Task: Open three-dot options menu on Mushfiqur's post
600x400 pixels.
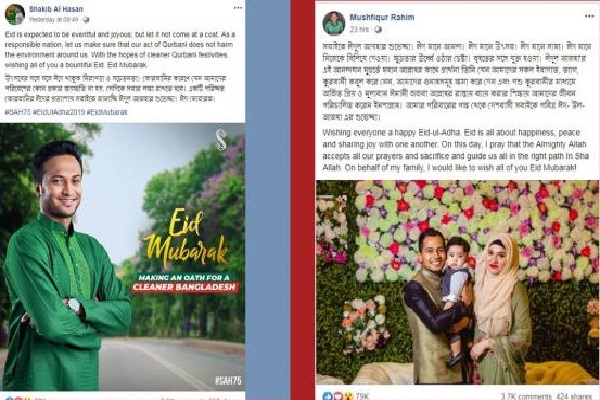Action: point(589,16)
